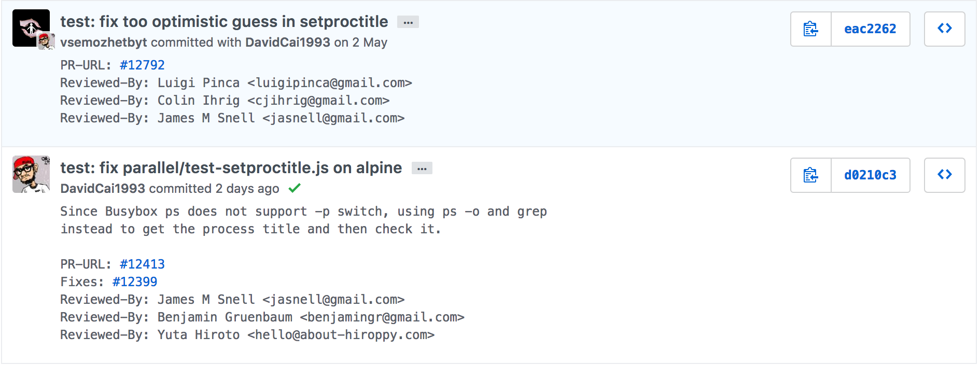Open PR-URL #12413 link
This screenshot has height=365, width=980.
pyautogui.click(x=142, y=264)
